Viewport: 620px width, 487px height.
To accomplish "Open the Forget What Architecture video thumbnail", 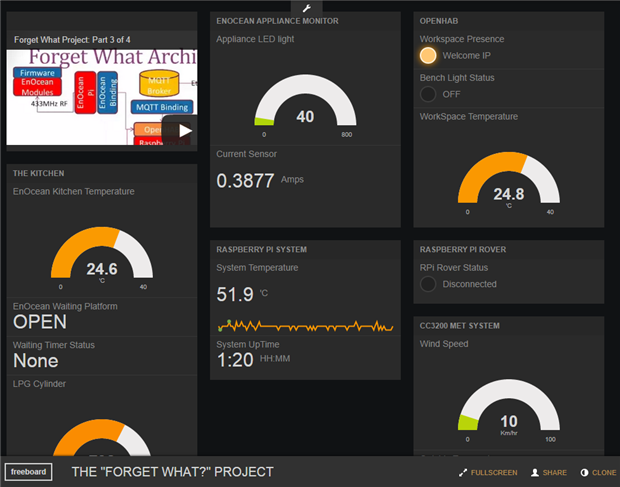I will click(102, 97).
